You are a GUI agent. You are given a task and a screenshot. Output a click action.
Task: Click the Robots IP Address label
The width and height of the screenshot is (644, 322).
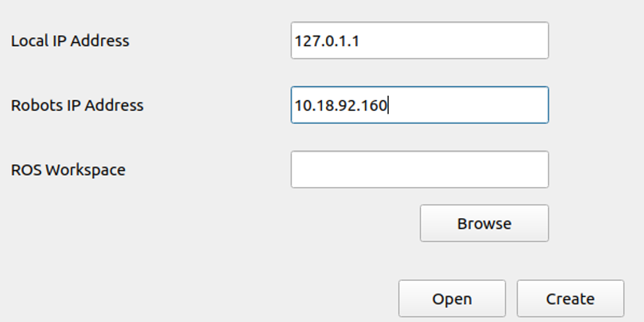pyautogui.click(x=77, y=105)
